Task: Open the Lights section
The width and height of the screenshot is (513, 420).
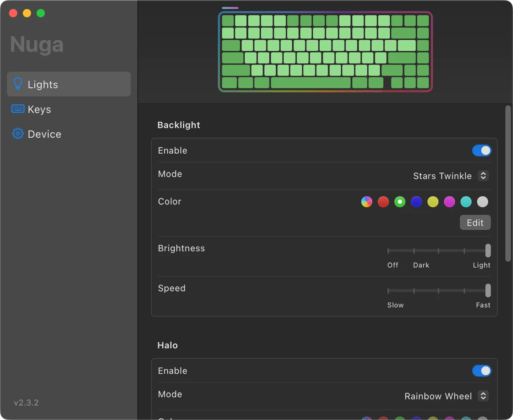Action: (x=69, y=84)
